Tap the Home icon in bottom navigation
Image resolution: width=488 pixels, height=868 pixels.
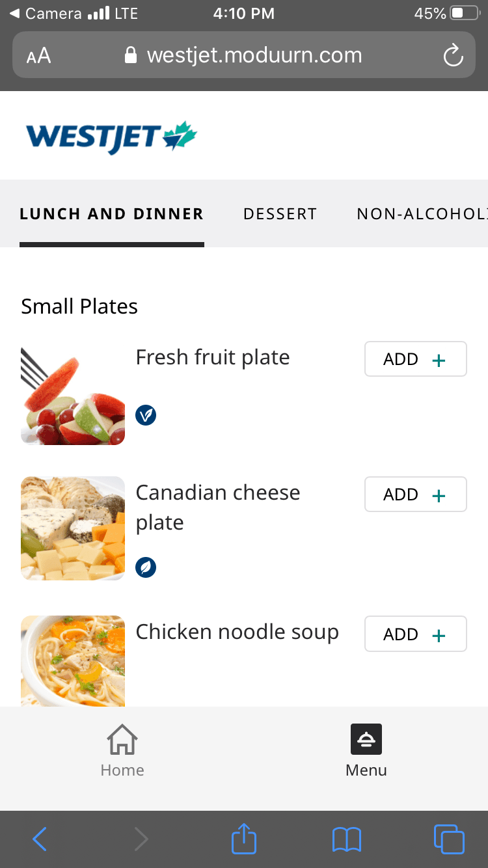[x=122, y=740]
